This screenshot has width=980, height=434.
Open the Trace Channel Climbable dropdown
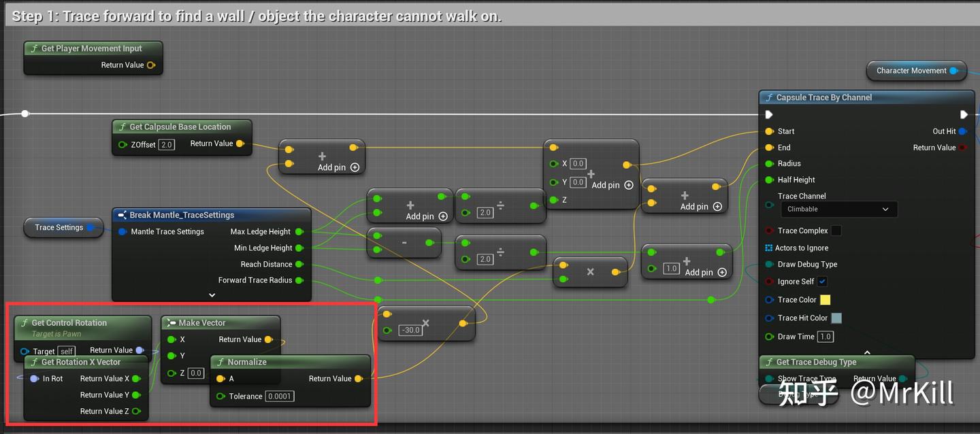[839, 210]
